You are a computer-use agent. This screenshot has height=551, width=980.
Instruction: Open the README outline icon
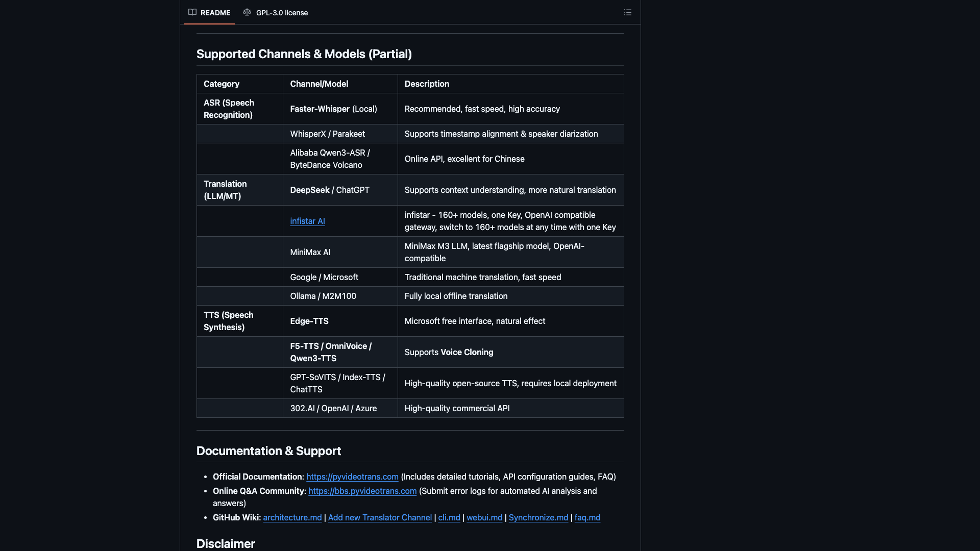coord(627,12)
